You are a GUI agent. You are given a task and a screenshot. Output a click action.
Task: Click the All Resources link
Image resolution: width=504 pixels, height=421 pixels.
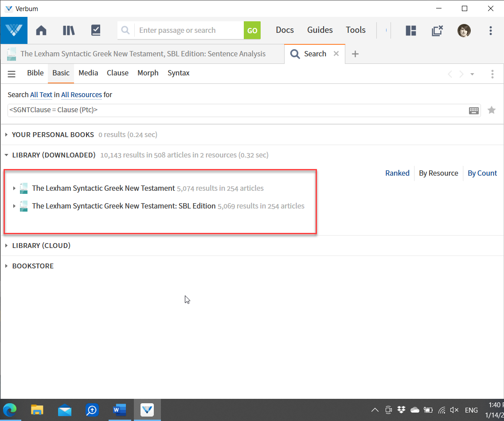81,94
